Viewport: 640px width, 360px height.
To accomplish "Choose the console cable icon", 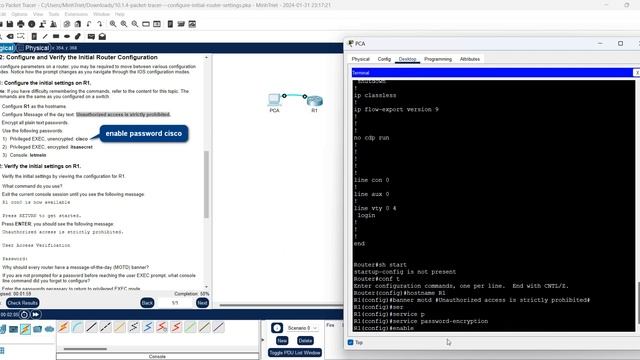I will click(x=77, y=327).
